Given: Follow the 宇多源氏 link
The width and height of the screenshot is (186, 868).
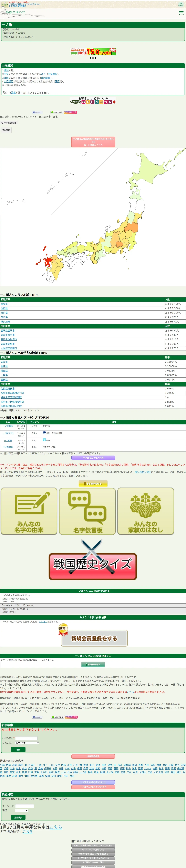Looking at the screenshot, I should coord(52,74).
